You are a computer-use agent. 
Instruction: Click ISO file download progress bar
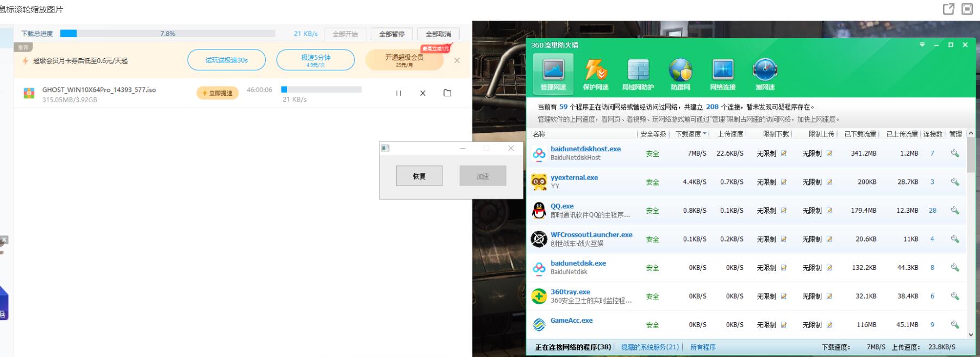point(321,89)
